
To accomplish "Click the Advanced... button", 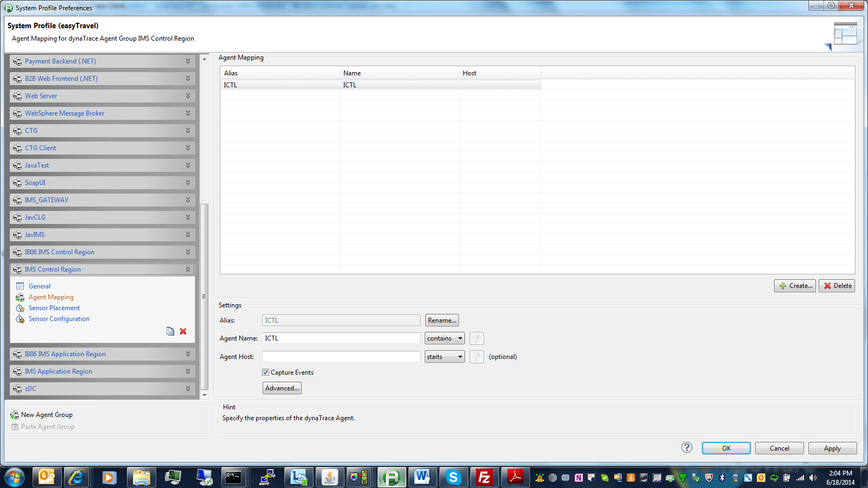I will click(x=282, y=388).
